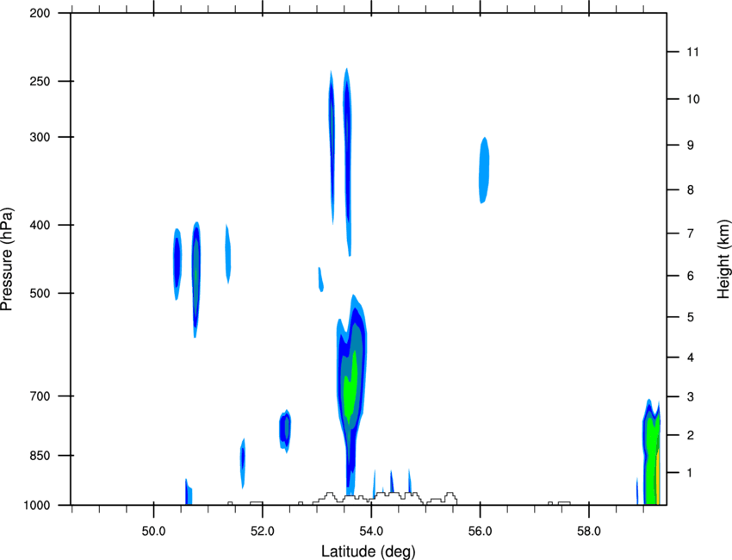Select the 500 pressure tick label
732x560 pixels.
pyautogui.click(x=40, y=293)
